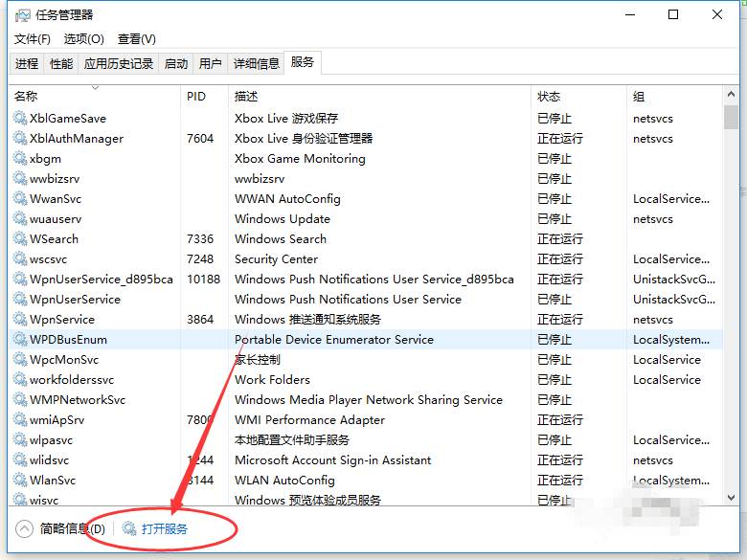
Task: Sort services by PID column header
Action: pos(204,96)
